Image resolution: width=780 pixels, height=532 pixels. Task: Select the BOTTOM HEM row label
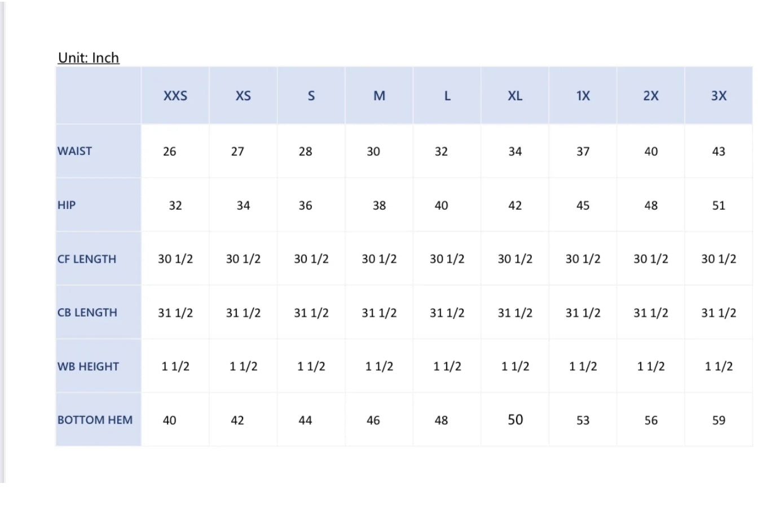pyautogui.click(x=95, y=420)
